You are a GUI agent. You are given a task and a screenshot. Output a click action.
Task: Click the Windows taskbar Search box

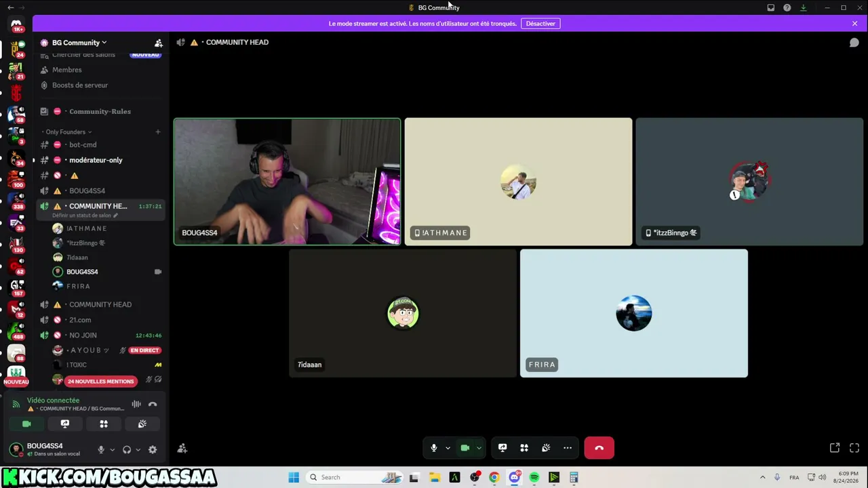(x=355, y=477)
